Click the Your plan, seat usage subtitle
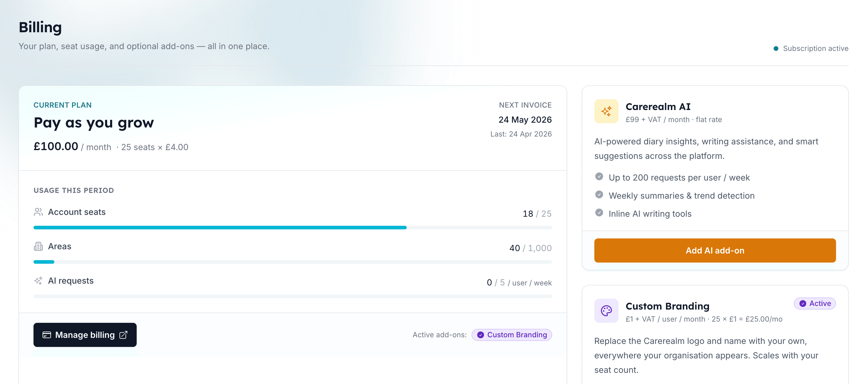Screen dimensions: 868x384 coord(144,46)
